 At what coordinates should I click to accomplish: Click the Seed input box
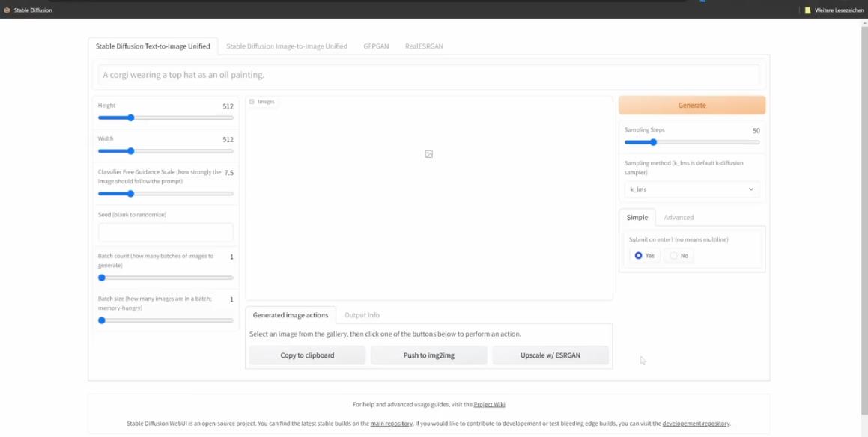(x=166, y=233)
